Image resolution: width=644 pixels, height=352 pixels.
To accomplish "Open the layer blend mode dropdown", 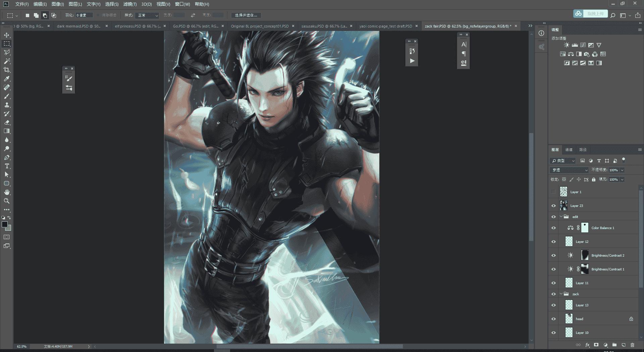I will click(569, 170).
